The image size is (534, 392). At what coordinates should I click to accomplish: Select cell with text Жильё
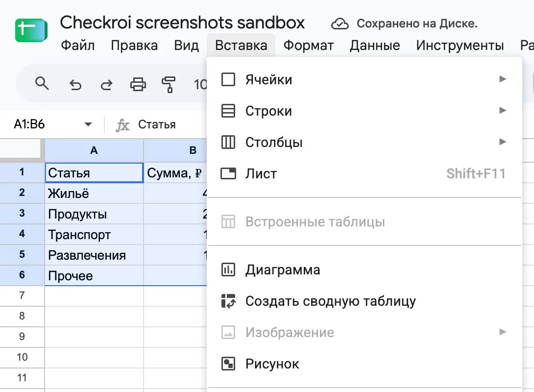tap(94, 193)
